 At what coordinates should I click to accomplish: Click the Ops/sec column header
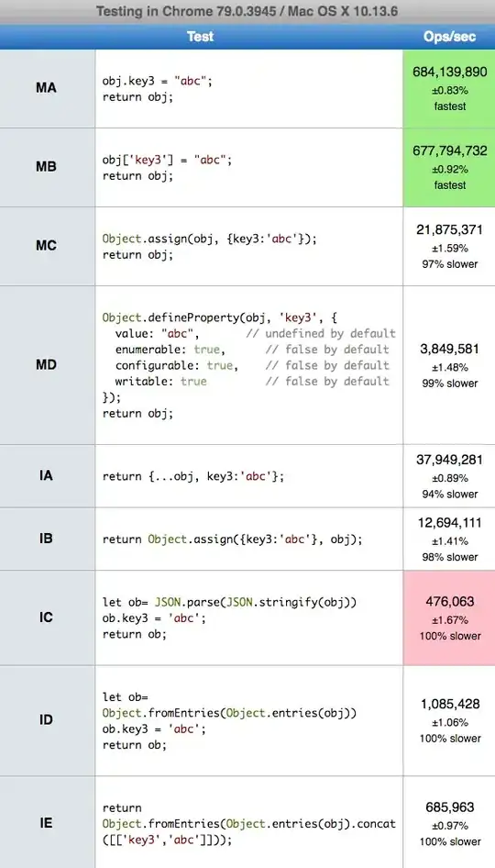click(x=449, y=37)
